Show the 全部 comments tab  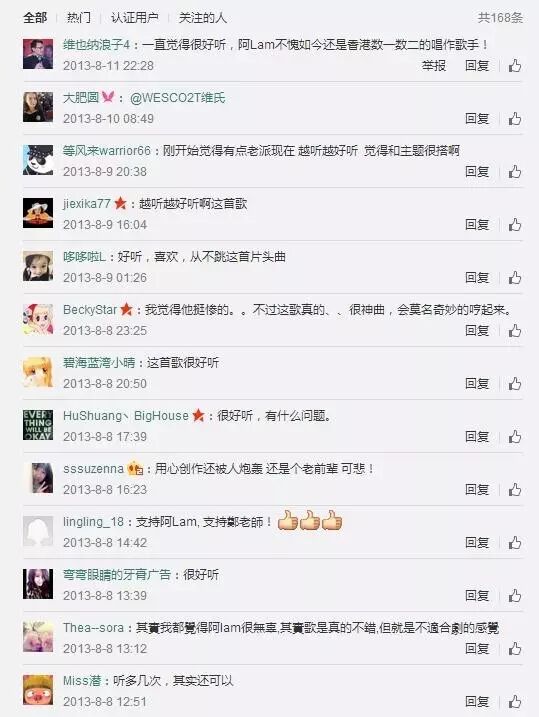[35, 18]
